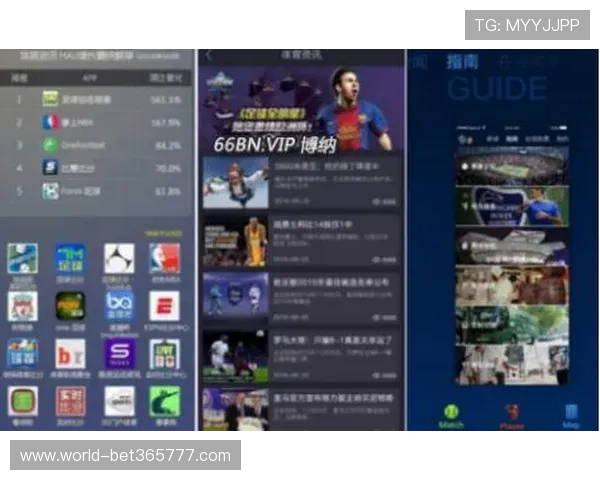600x480 pixels.
Task: Open the blue 'ba' app icon
Action: (x=119, y=306)
